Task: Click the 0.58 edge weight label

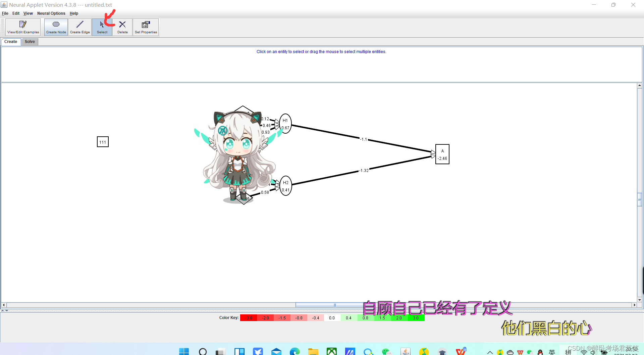Action: (x=265, y=192)
